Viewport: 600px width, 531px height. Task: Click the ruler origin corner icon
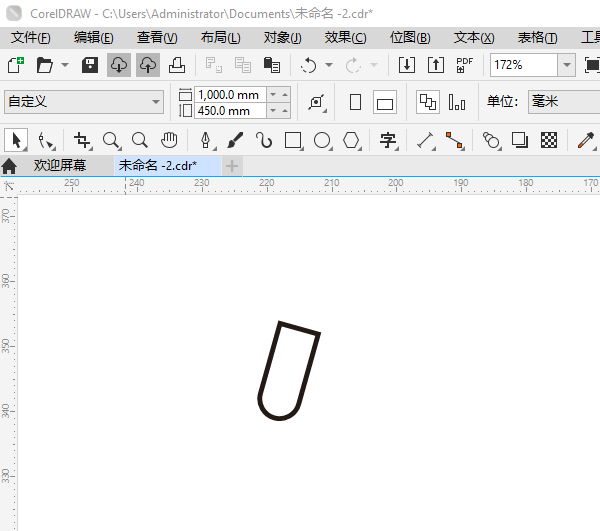point(9,186)
